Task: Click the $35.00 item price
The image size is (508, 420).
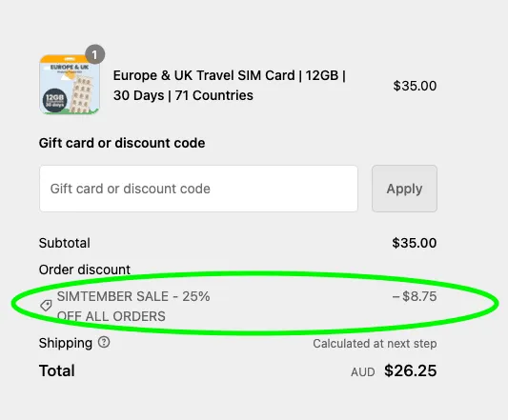Action: (415, 86)
